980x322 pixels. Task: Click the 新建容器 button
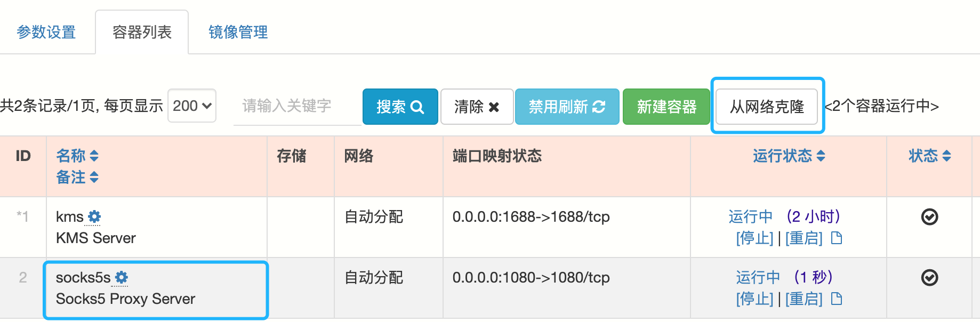point(666,107)
